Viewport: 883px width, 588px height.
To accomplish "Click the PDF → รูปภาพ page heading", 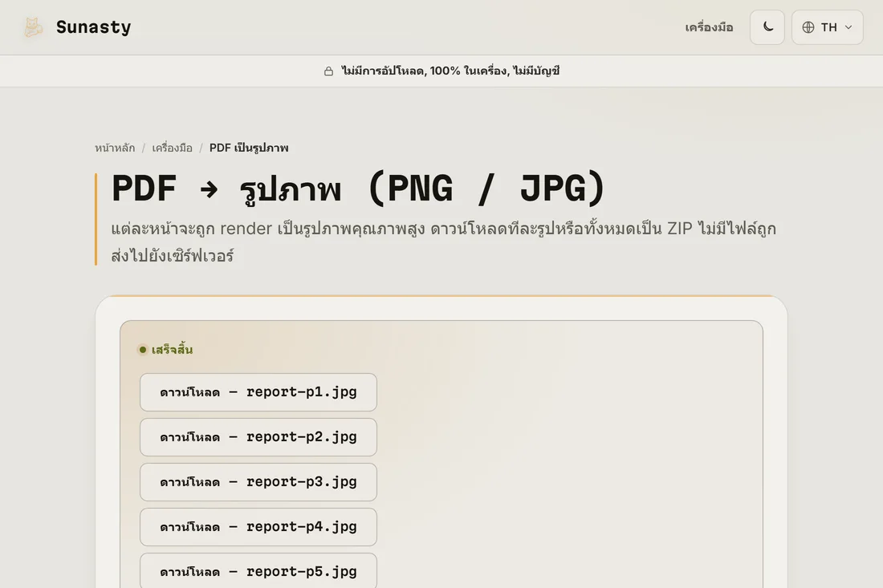I will click(358, 189).
